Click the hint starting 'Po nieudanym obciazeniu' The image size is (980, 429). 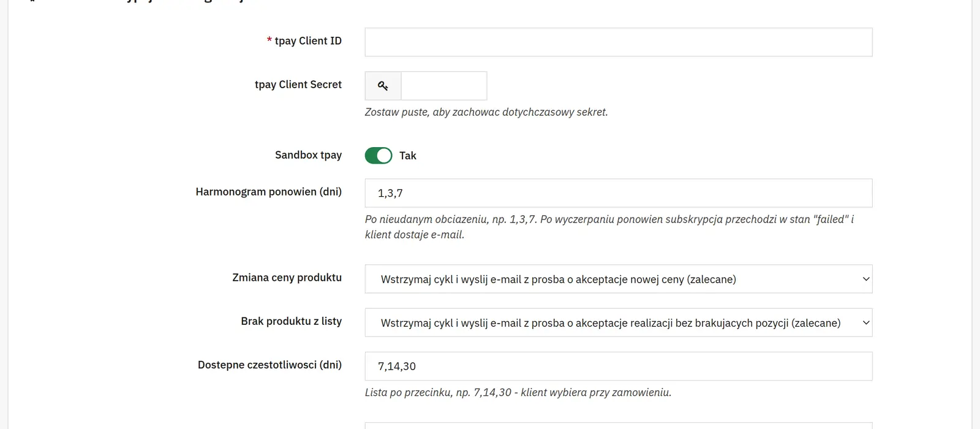(609, 227)
